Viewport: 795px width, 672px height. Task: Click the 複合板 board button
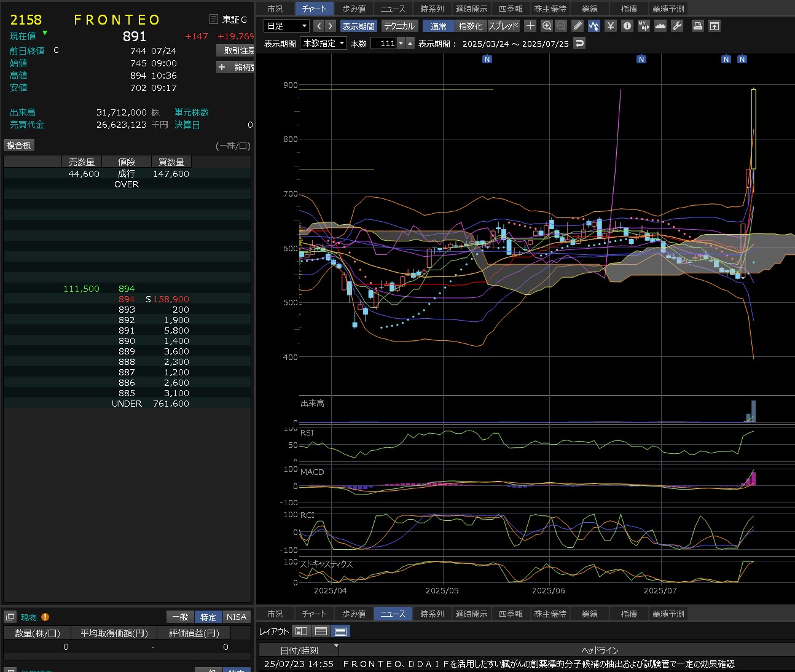pyautogui.click(x=19, y=145)
